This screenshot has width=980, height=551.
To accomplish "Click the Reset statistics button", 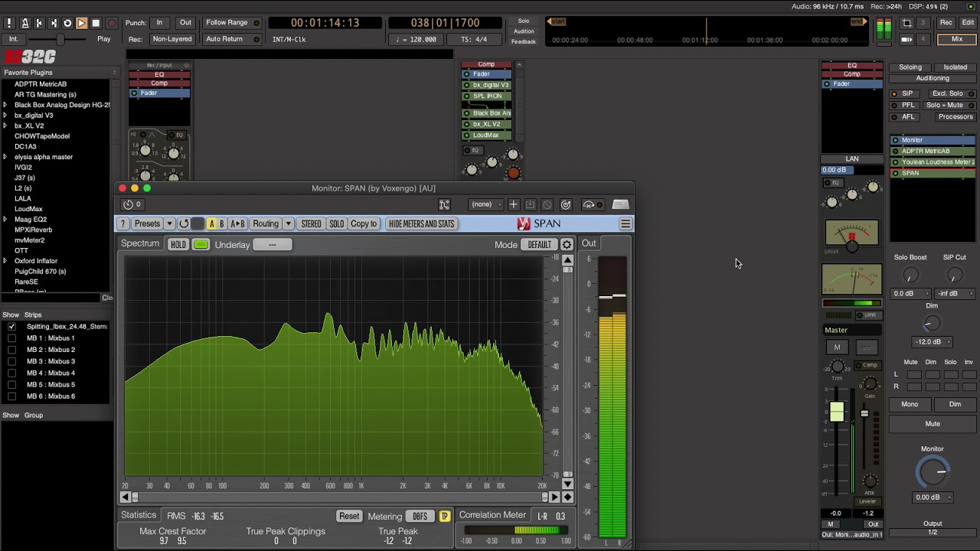I will point(349,516).
